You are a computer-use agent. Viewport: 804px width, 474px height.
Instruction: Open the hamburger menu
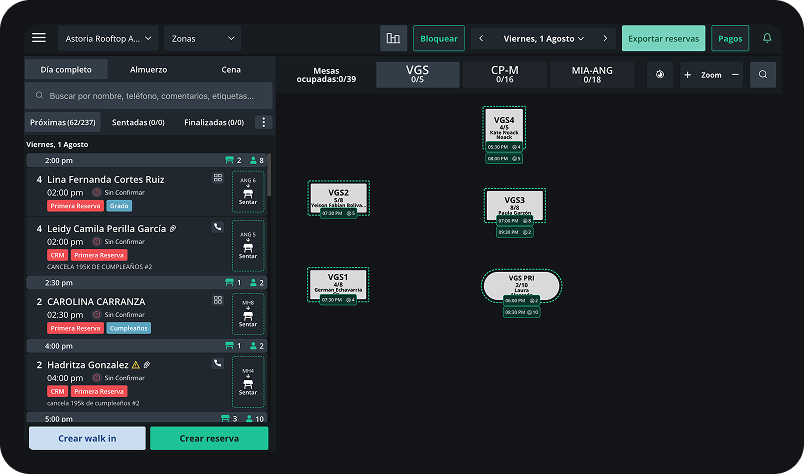(x=39, y=38)
